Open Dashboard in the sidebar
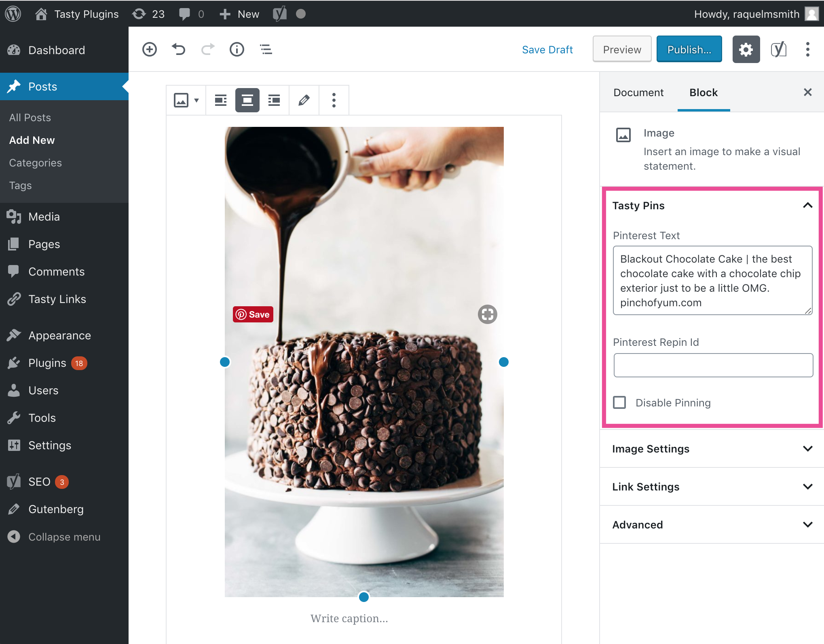Image resolution: width=824 pixels, height=644 pixels. 64,50
